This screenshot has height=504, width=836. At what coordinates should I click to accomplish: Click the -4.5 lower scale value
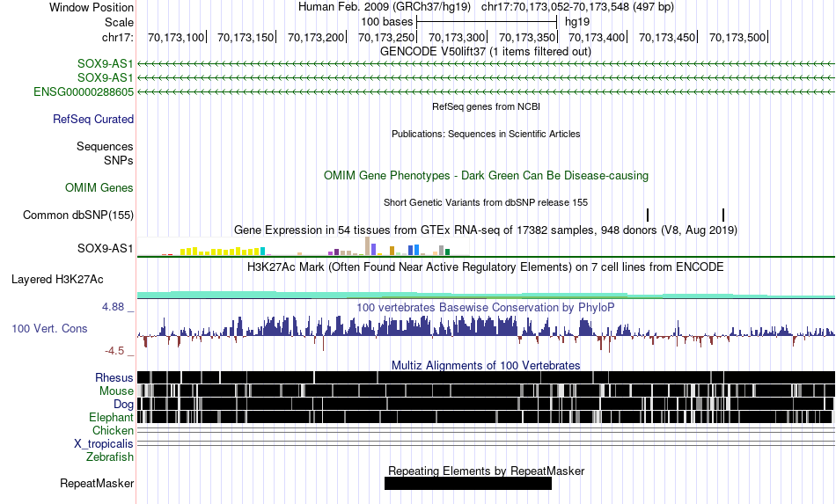tap(114, 351)
